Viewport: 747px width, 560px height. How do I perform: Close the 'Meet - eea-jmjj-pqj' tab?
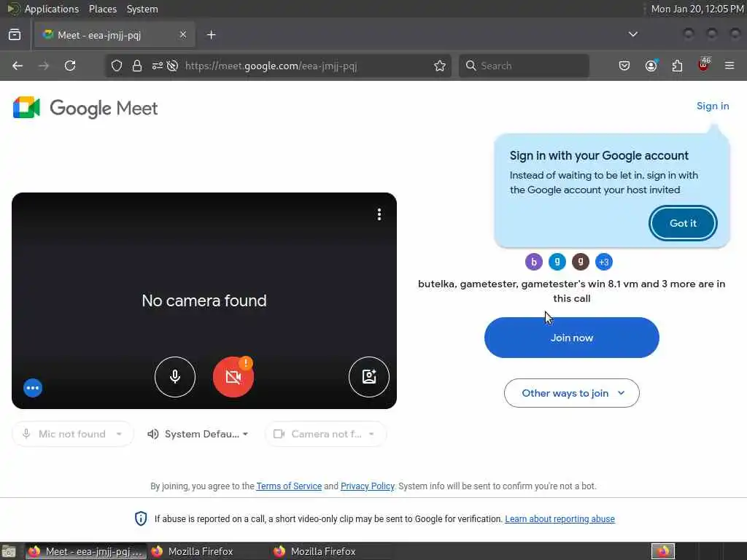[183, 35]
